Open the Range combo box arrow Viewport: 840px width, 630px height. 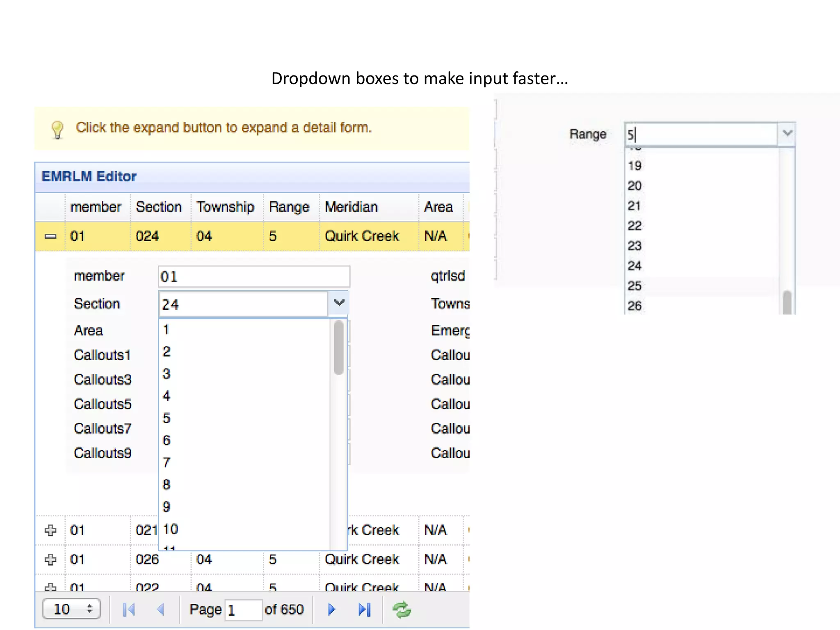pyautogui.click(x=787, y=133)
